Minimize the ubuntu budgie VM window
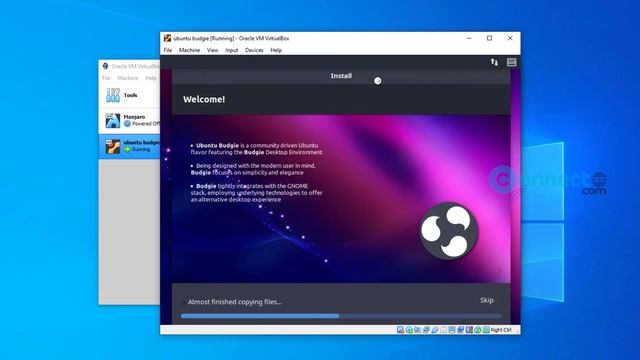 (469, 38)
